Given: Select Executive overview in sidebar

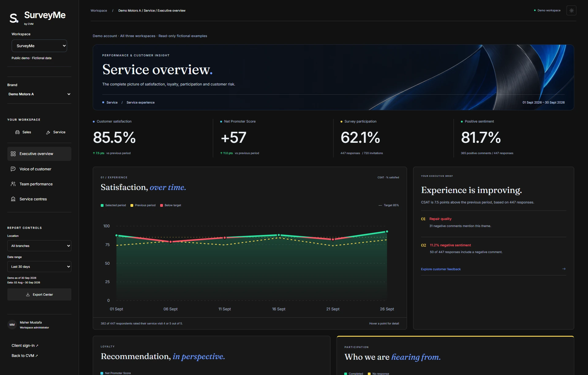Looking at the screenshot, I should pos(39,154).
